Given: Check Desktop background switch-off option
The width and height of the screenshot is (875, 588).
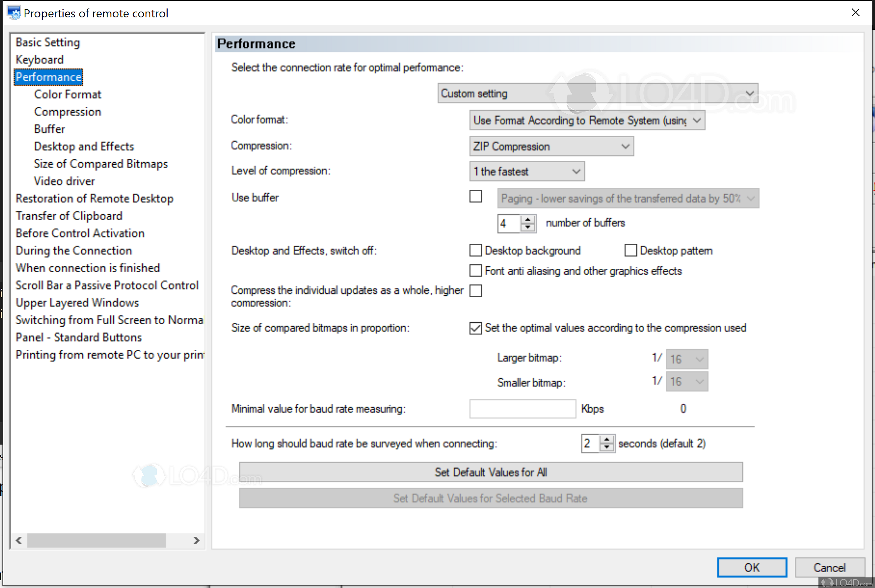Looking at the screenshot, I should click(476, 251).
